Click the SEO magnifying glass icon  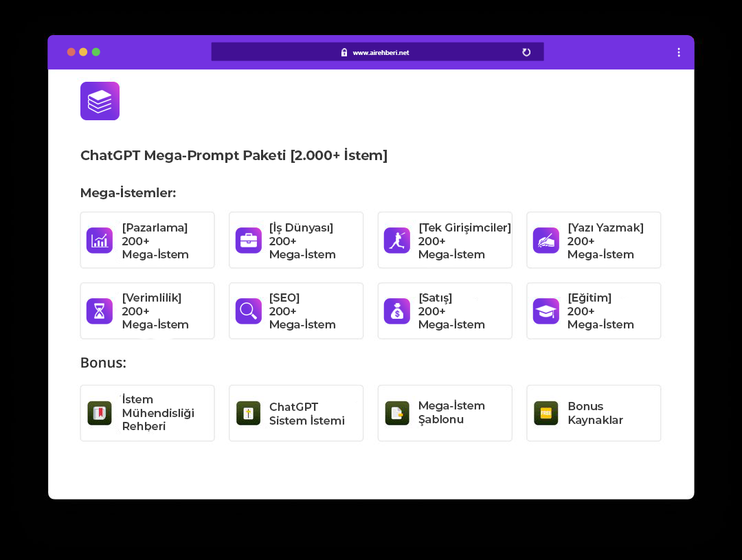249,311
